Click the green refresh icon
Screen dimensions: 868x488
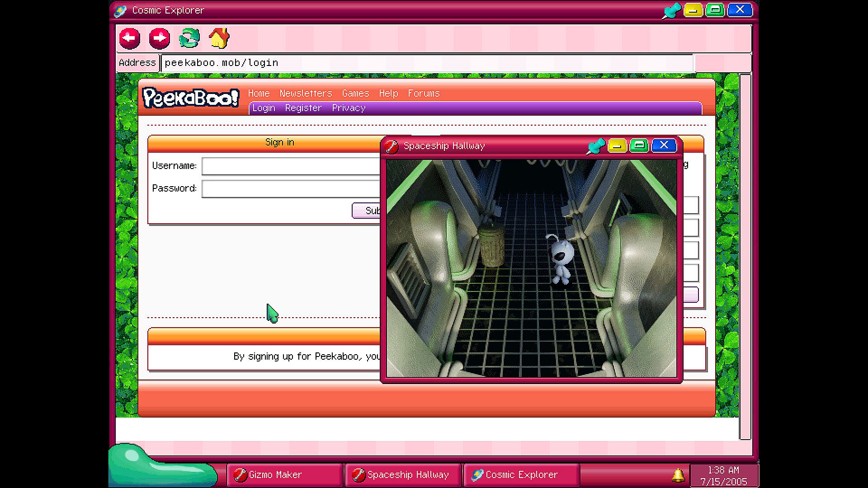click(189, 38)
